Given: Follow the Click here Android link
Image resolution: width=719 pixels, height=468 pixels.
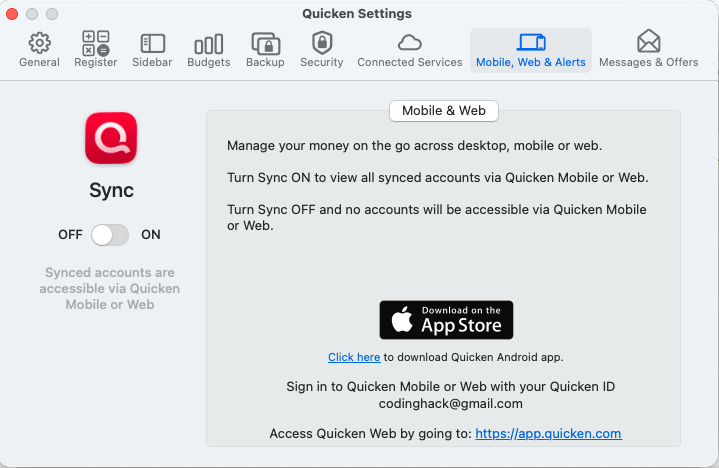Looking at the screenshot, I should (x=354, y=357).
